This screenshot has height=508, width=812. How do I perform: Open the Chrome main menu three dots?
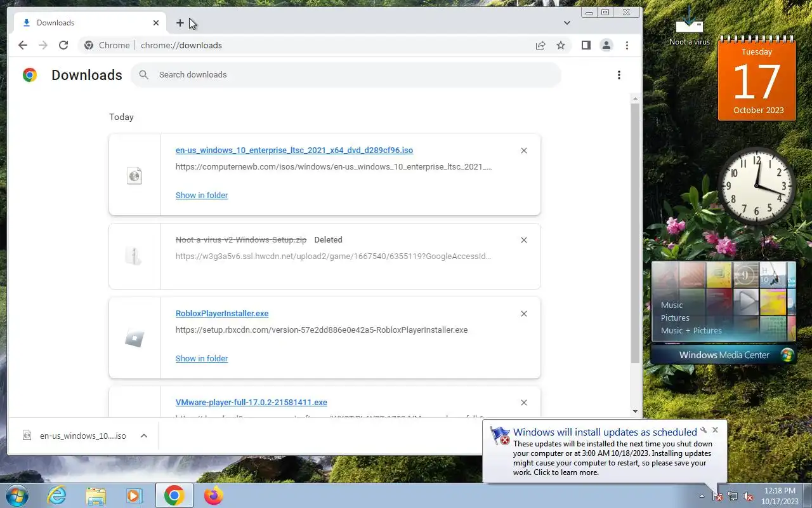coord(627,45)
